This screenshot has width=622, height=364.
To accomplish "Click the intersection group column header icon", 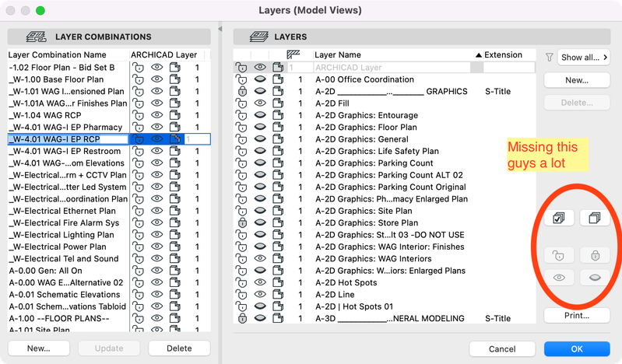I will point(293,54).
